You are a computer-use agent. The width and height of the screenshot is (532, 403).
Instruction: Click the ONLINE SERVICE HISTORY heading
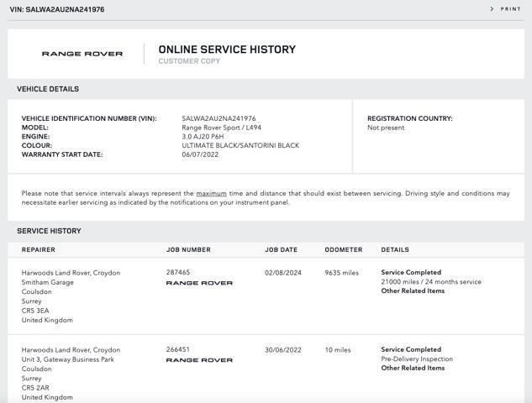click(227, 50)
